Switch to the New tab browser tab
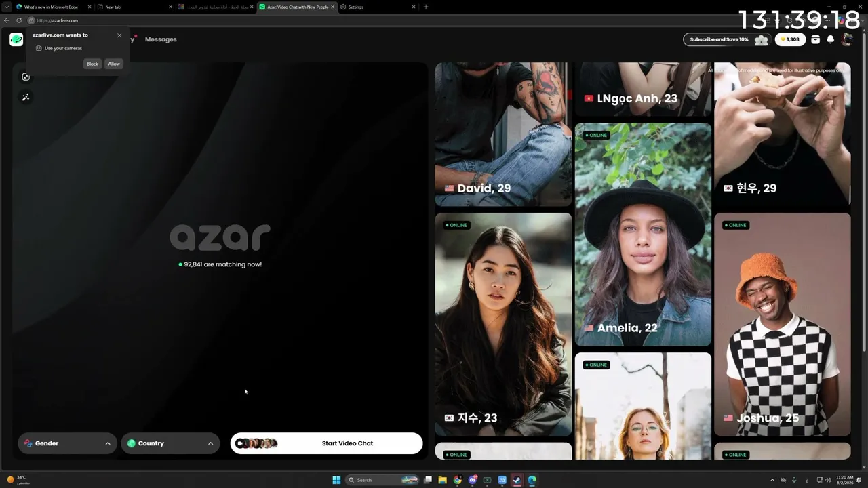868x488 pixels. (x=134, y=7)
